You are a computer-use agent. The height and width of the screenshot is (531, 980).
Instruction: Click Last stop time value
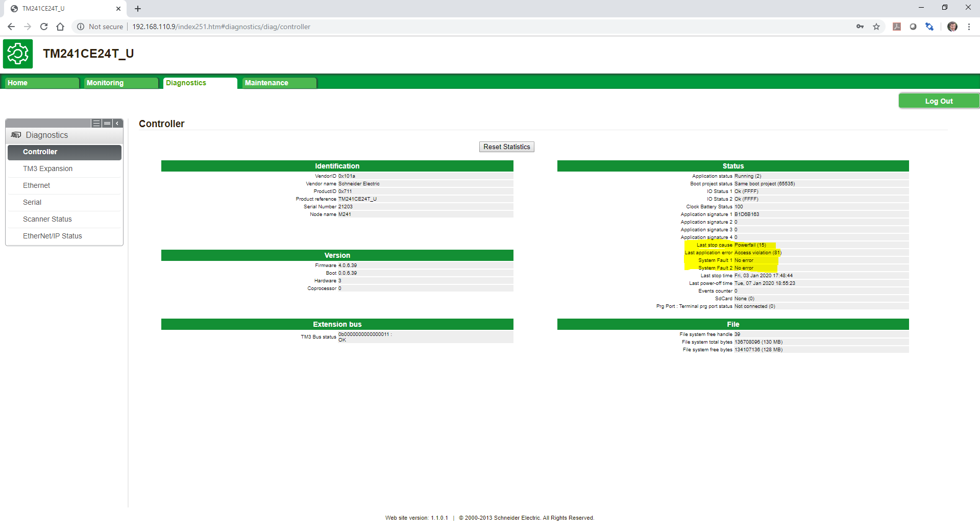[764, 276]
